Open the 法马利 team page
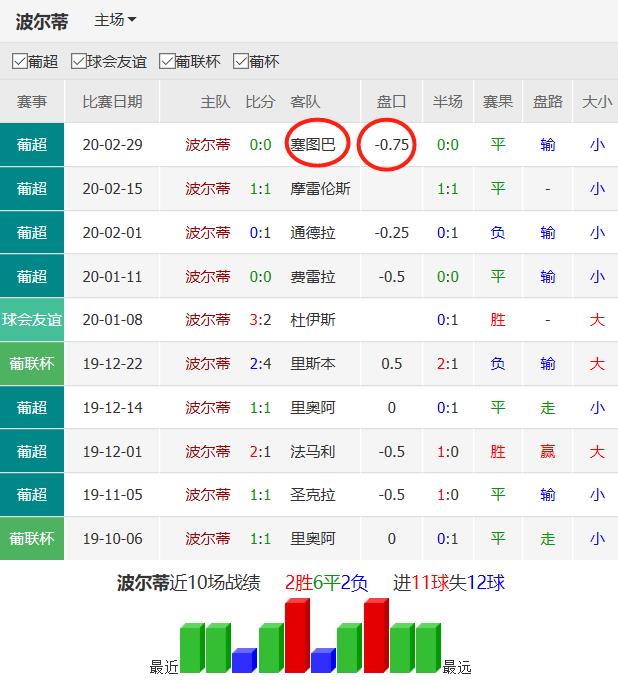The height and width of the screenshot is (683, 618). 312,452
